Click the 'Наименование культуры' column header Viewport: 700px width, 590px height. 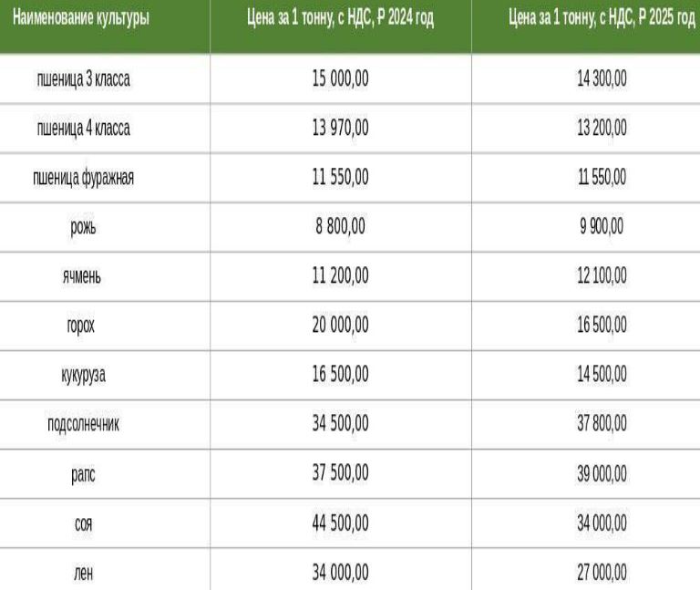[x=82, y=18]
